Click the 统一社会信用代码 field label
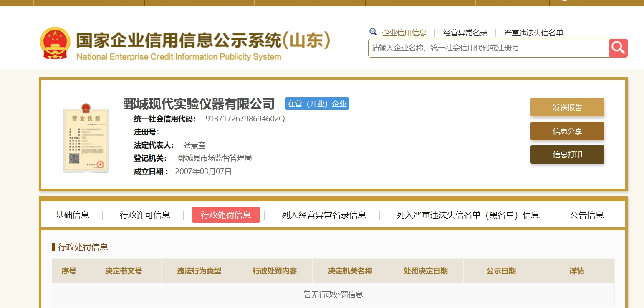The width and height of the screenshot is (644, 308). tap(165, 119)
